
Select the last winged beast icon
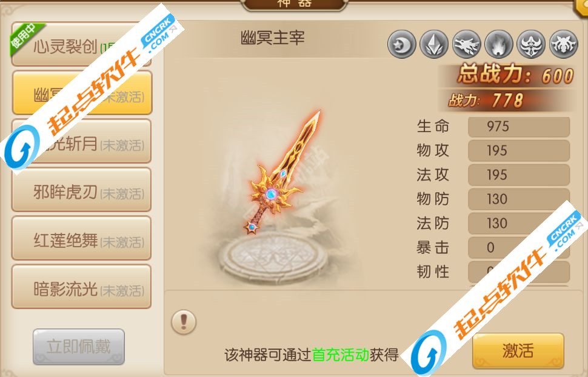(564, 44)
